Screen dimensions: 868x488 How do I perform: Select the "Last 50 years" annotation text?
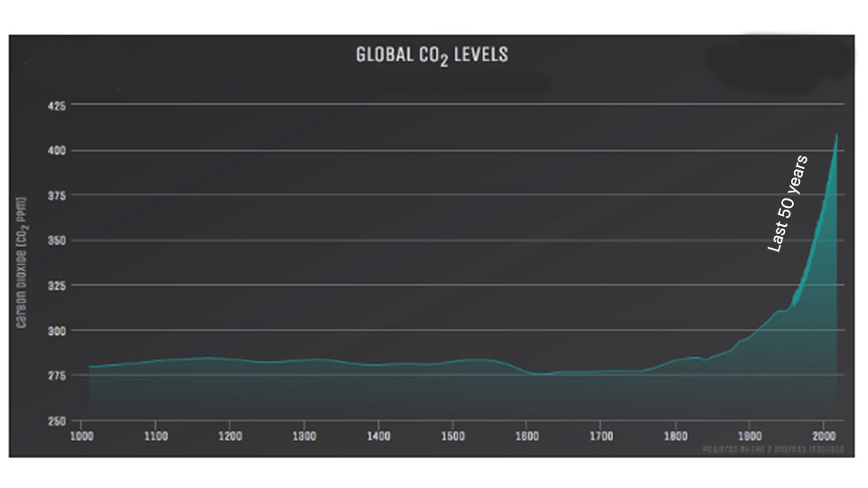[x=787, y=203]
